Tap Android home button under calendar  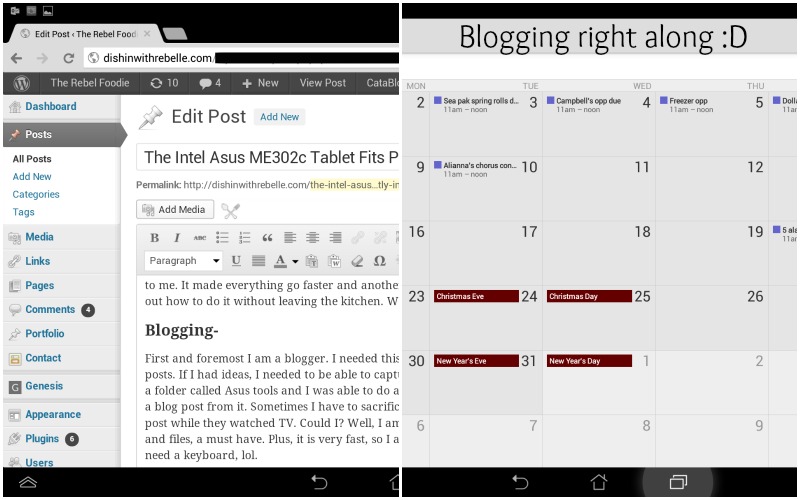pos(599,482)
